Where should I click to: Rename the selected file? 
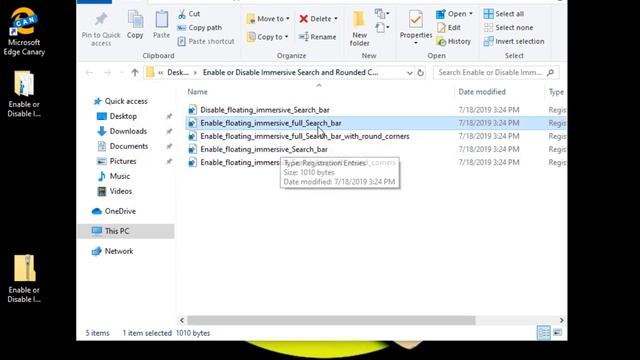(318, 37)
